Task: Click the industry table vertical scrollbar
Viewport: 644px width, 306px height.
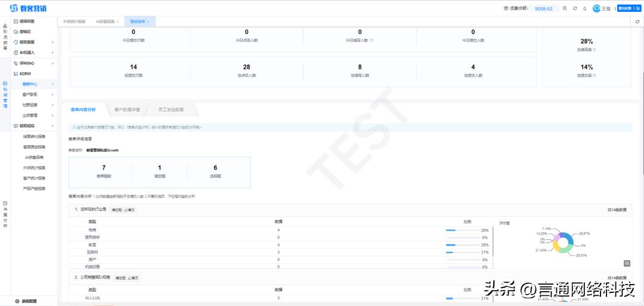Action: (x=493, y=242)
